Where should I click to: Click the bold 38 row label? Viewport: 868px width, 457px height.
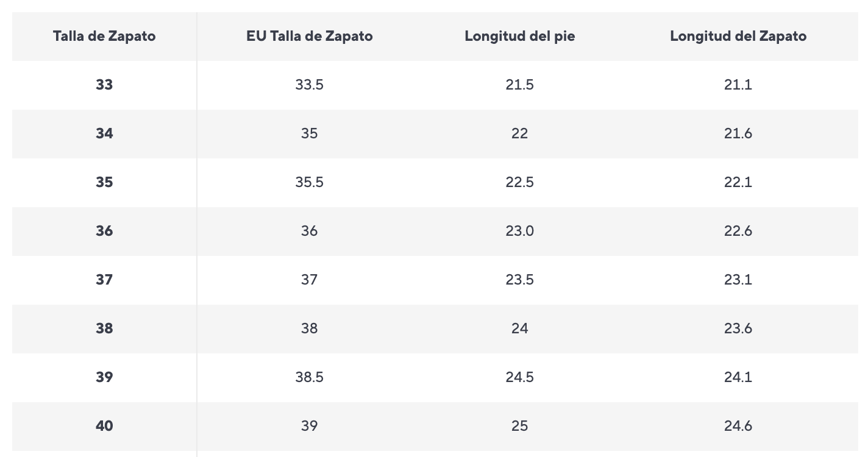(x=104, y=328)
